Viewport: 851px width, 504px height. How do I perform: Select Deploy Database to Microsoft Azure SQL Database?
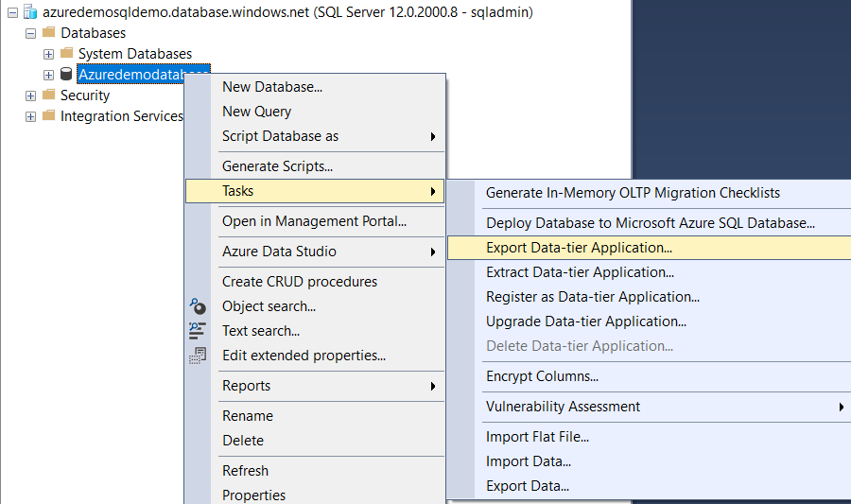(x=649, y=223)
